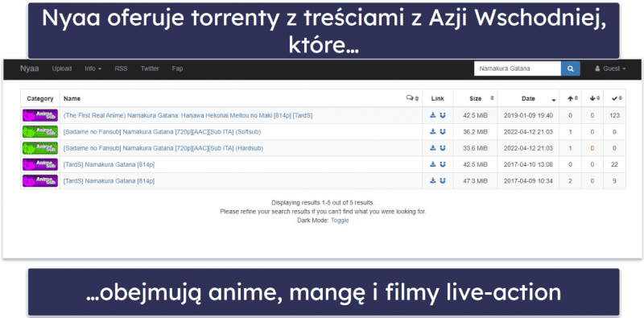Screen dimensions: 644x318
Task: Focus the search field with Namakura Gatana
Action: point(518,68)
